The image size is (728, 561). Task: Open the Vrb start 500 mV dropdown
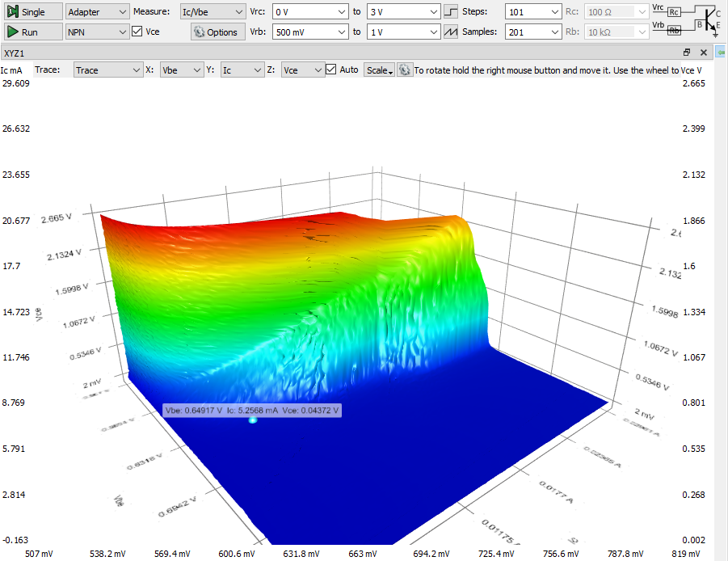point(310,32)
